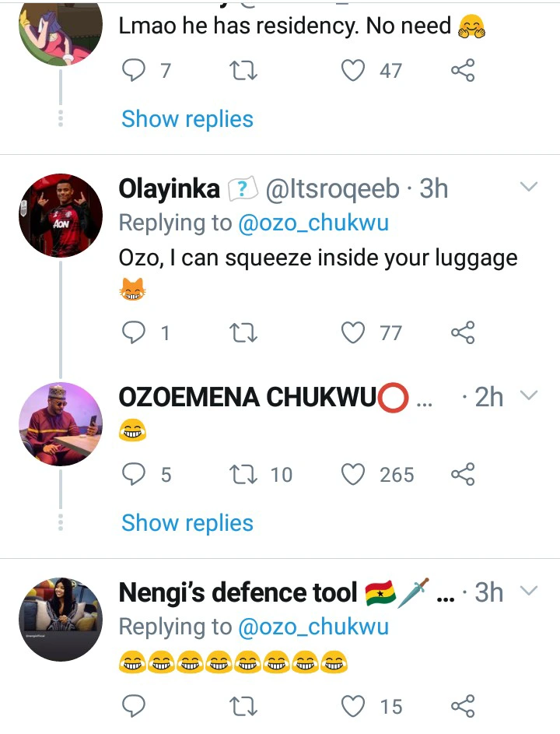The image size is (560, 734).
Task: Retweet Olayinka's luggage tweet
Action: [x=245, y=333]
